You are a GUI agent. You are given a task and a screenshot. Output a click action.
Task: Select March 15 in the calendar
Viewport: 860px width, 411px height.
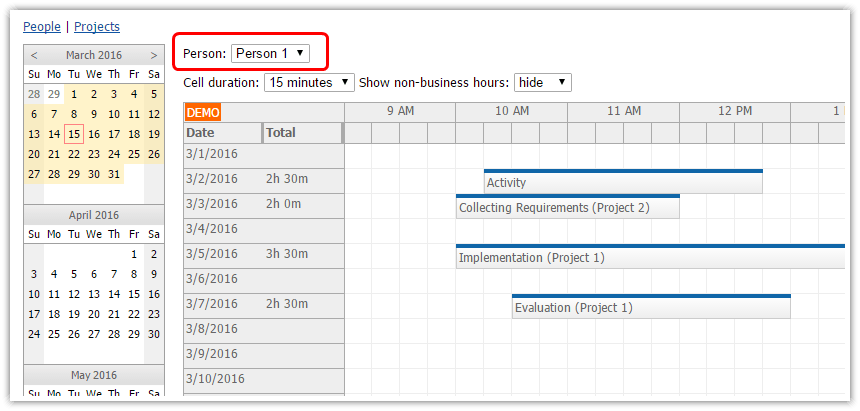74,134
